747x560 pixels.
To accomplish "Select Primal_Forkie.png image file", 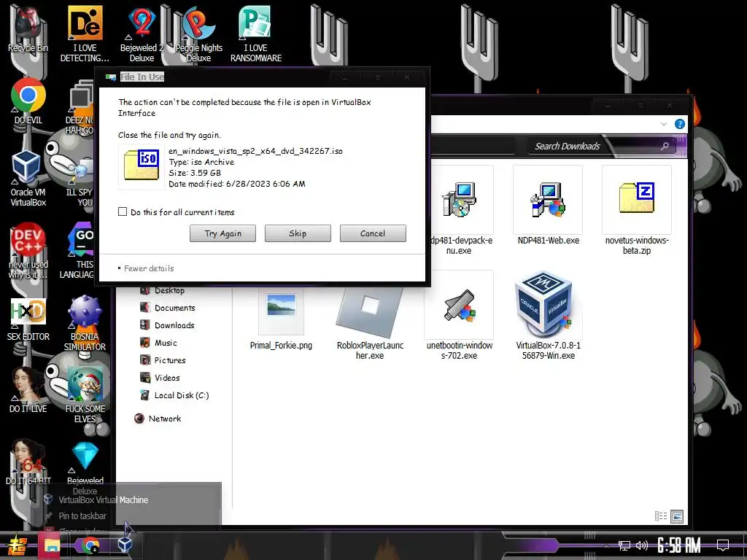I will tap(281, 319).
